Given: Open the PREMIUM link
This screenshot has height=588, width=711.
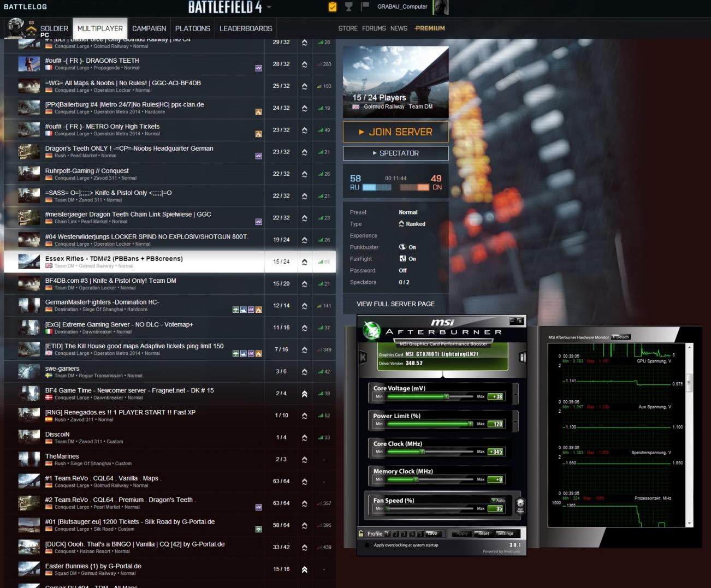Looking at the screenshot, I should (430, 28).
